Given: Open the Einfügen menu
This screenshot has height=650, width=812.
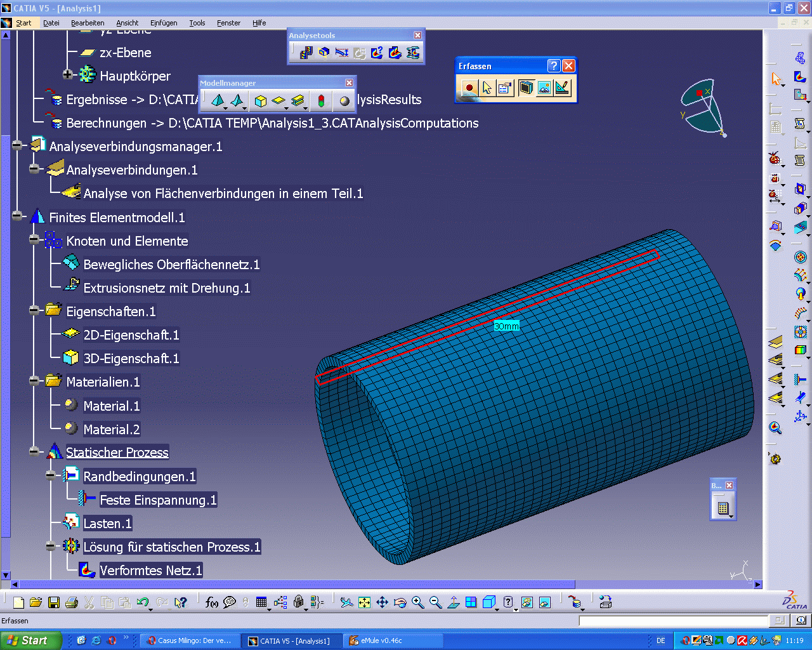Looking at the screenshot, I should pyautogui.click(x=164, y=23).
